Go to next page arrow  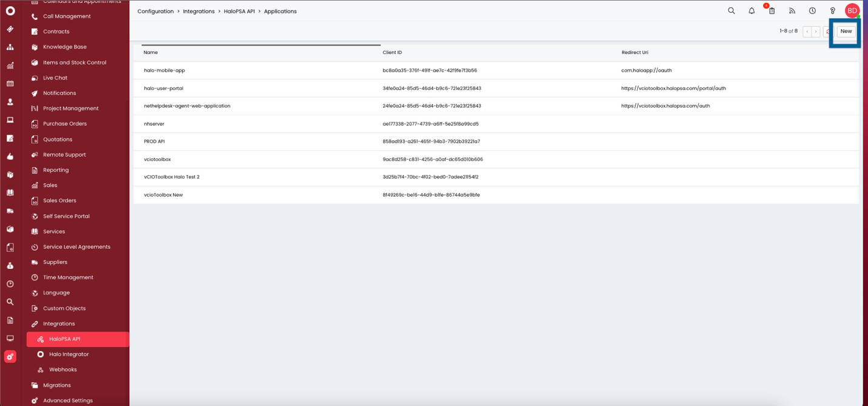pos(816,32)
